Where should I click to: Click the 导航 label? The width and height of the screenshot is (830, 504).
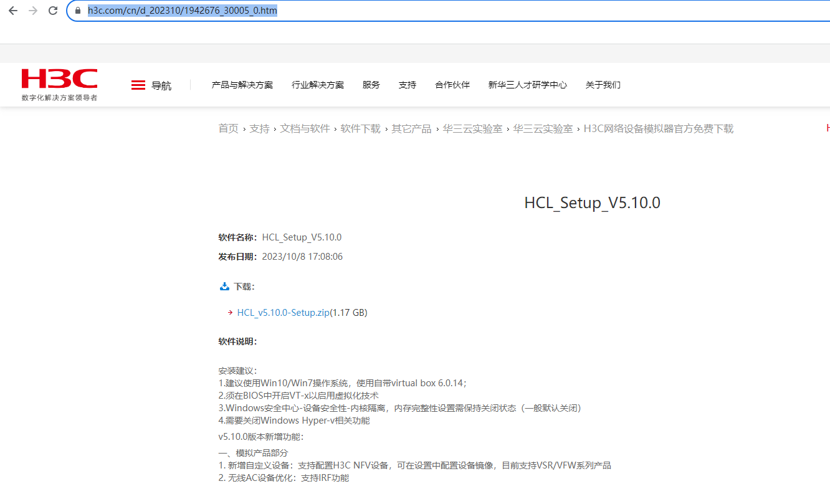click(x=161, y=85)
